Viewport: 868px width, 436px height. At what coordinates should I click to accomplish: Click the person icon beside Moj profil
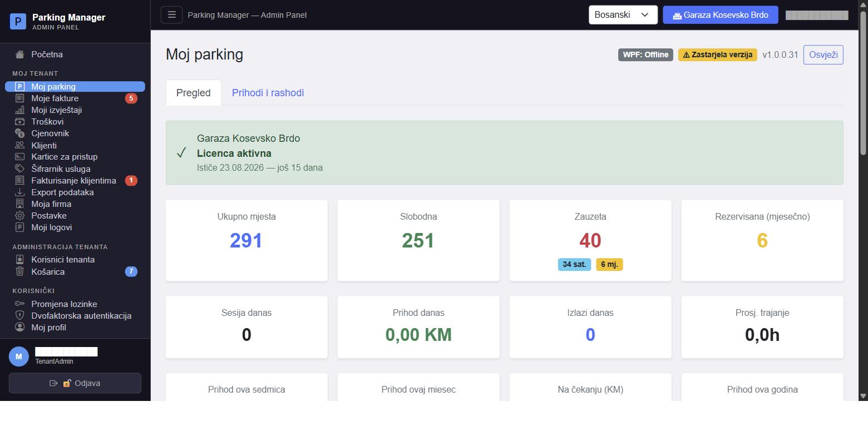[x=20, y=328]
